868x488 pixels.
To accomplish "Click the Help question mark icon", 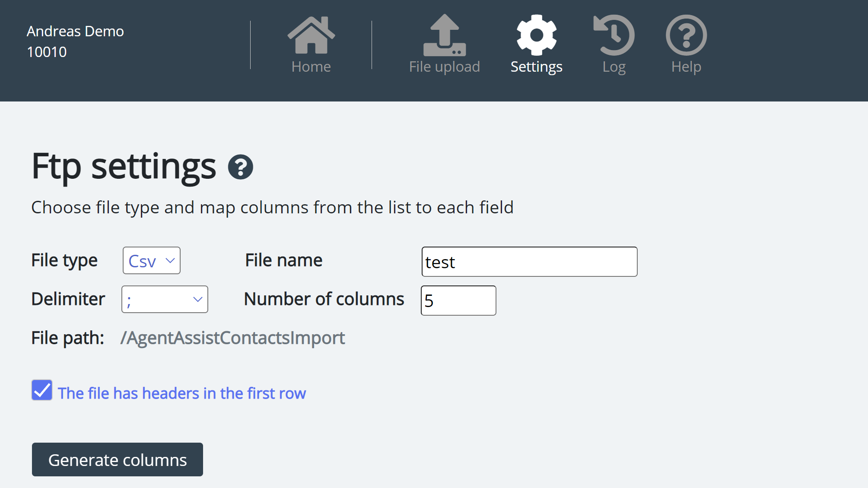I will pyautogui.click(x=686, y=35).
